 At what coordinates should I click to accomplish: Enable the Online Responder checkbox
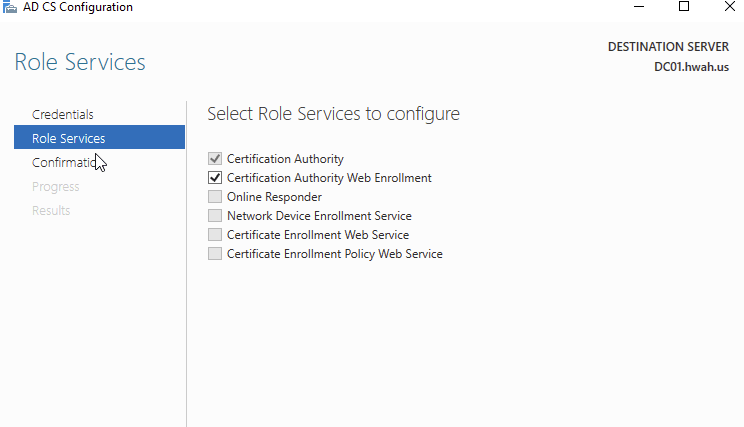[x=215, y=197]
